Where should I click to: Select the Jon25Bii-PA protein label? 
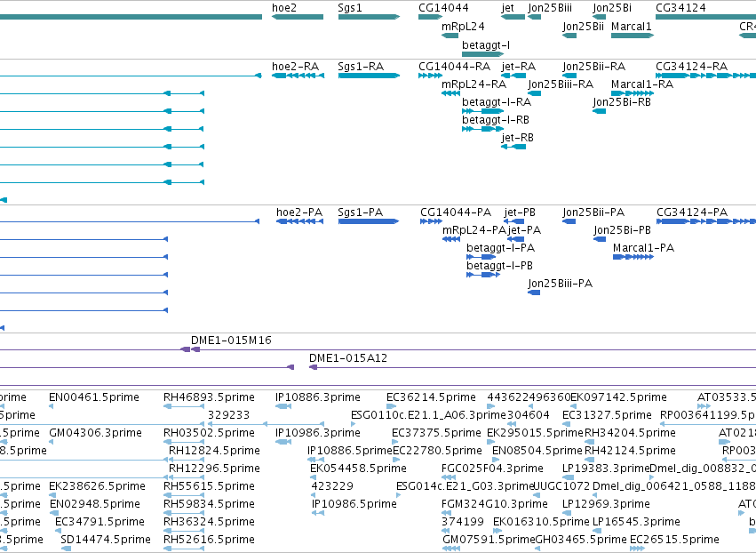(x=593, y=212)
